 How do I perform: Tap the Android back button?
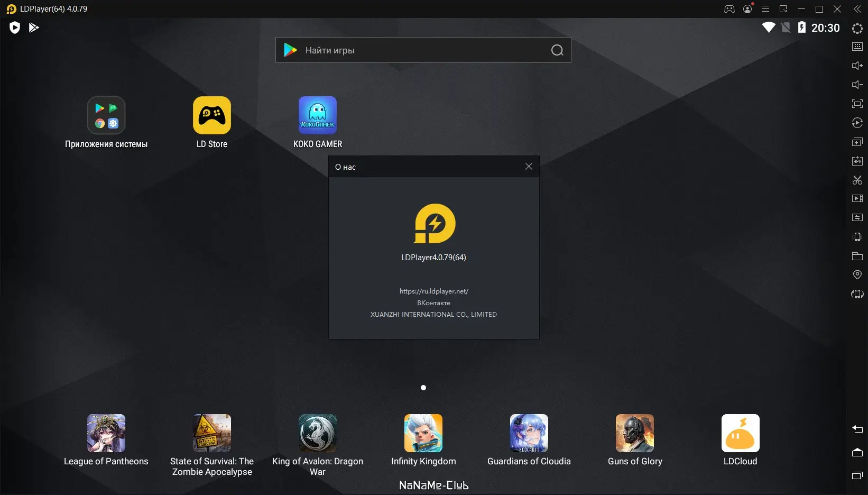[857, 429]
